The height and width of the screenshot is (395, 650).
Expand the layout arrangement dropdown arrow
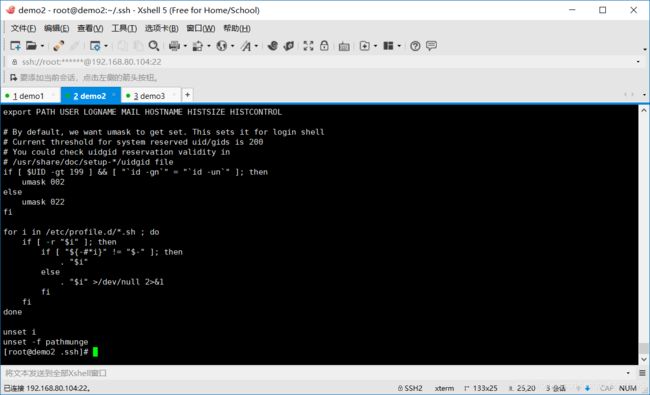point(399,46)
